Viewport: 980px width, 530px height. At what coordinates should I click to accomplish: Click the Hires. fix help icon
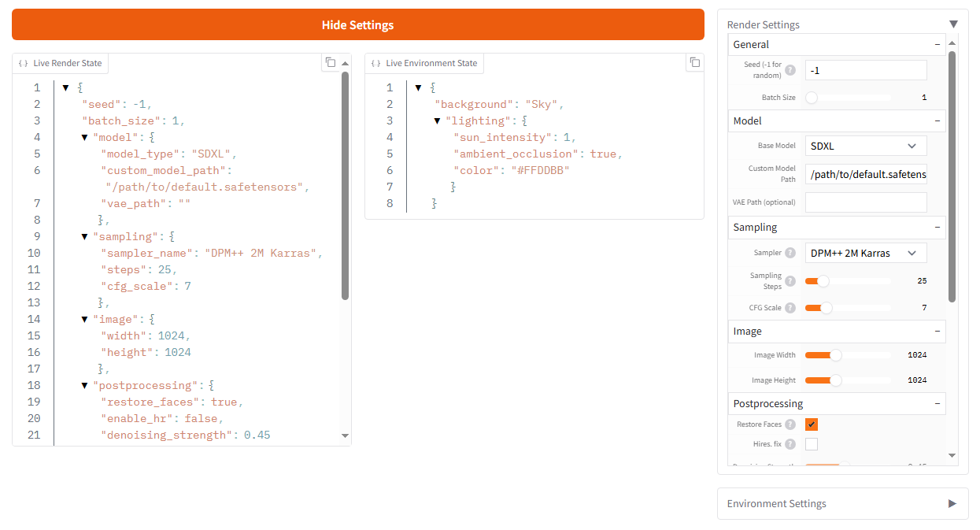pyautogui.click(x=790, y=444)
